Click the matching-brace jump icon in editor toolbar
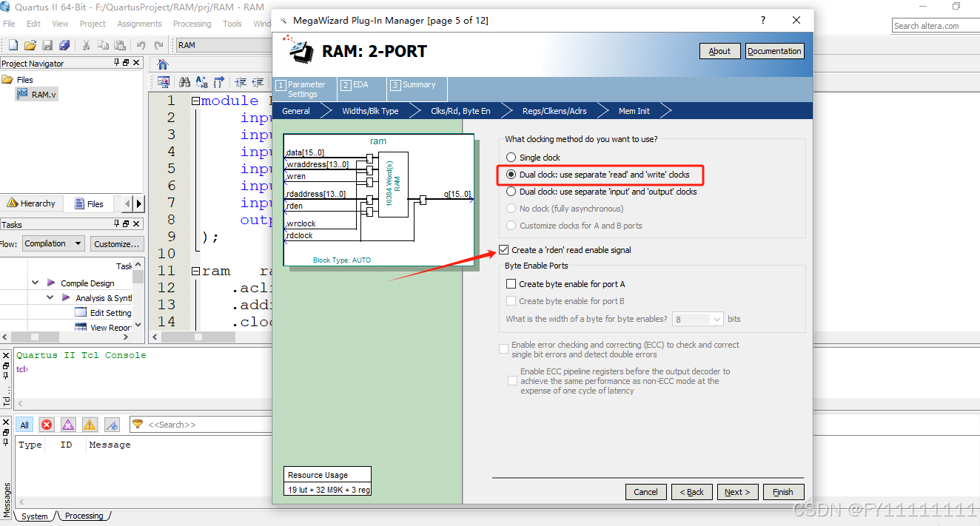 pos(218,82)
